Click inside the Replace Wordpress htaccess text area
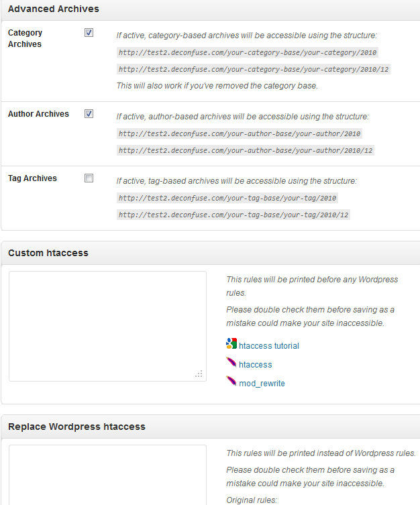Screen dimensions: 420x505 (x=107, y=475)
